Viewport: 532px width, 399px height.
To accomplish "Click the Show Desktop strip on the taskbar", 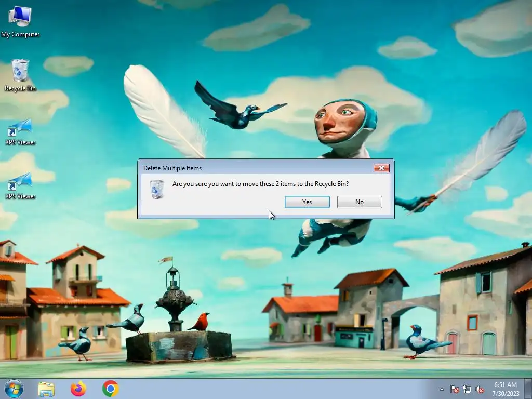I will tap(528, 389).
